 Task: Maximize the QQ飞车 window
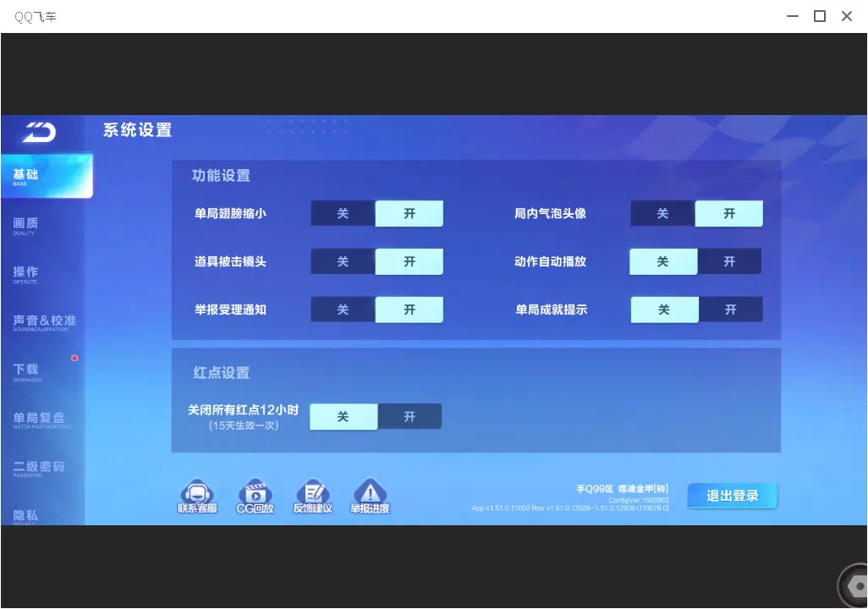click(820, 16)
